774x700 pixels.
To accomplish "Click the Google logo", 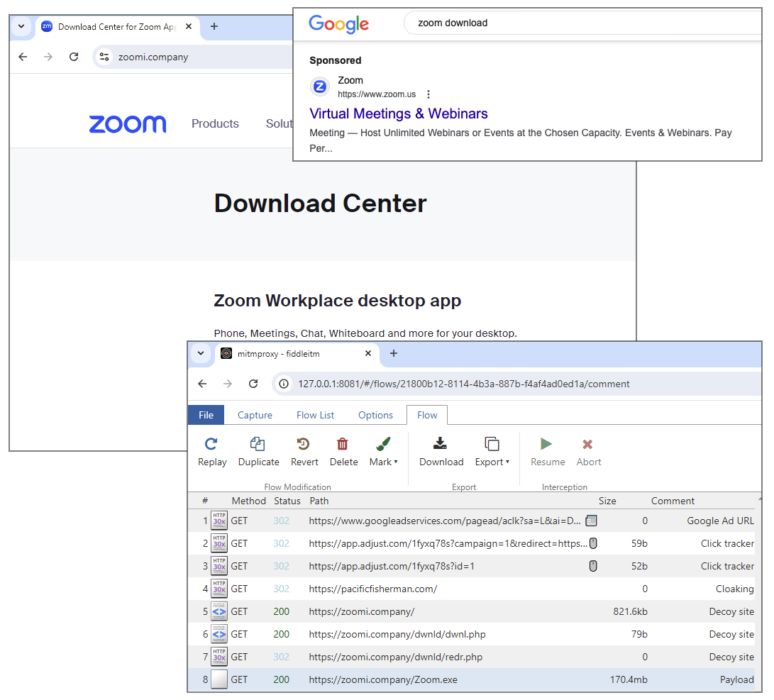I will tap(338, 23).
